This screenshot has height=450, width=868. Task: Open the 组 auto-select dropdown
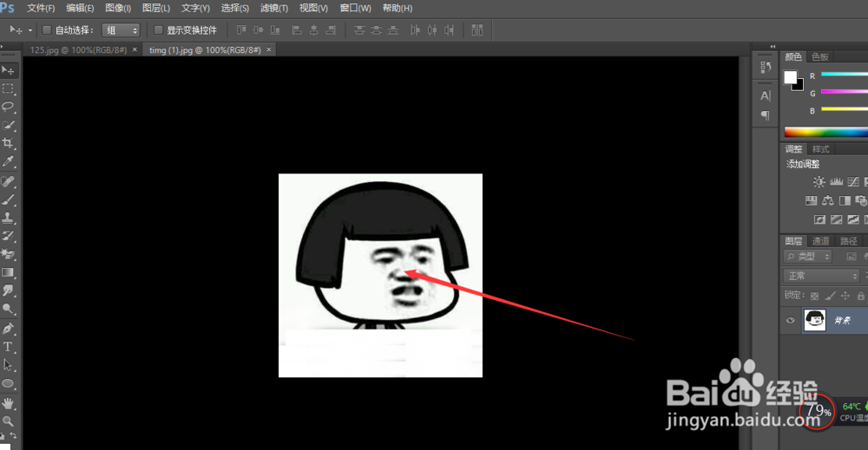(x=121, y=30)
